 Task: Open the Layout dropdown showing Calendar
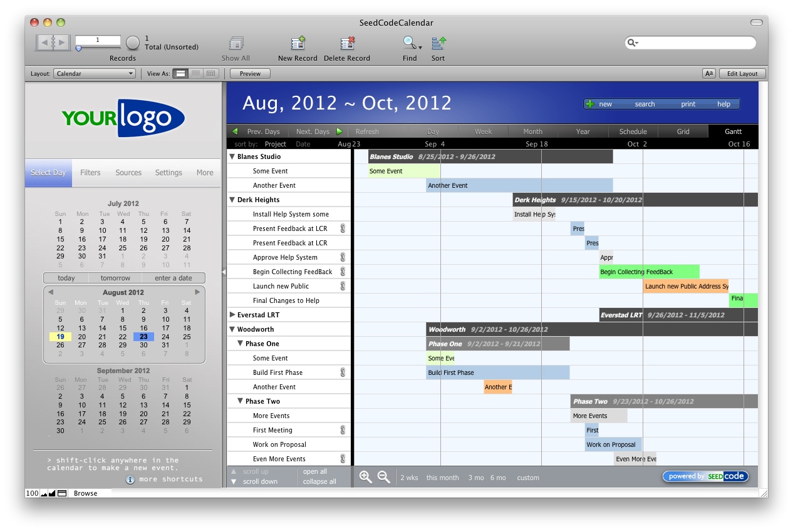pos(95,73)
